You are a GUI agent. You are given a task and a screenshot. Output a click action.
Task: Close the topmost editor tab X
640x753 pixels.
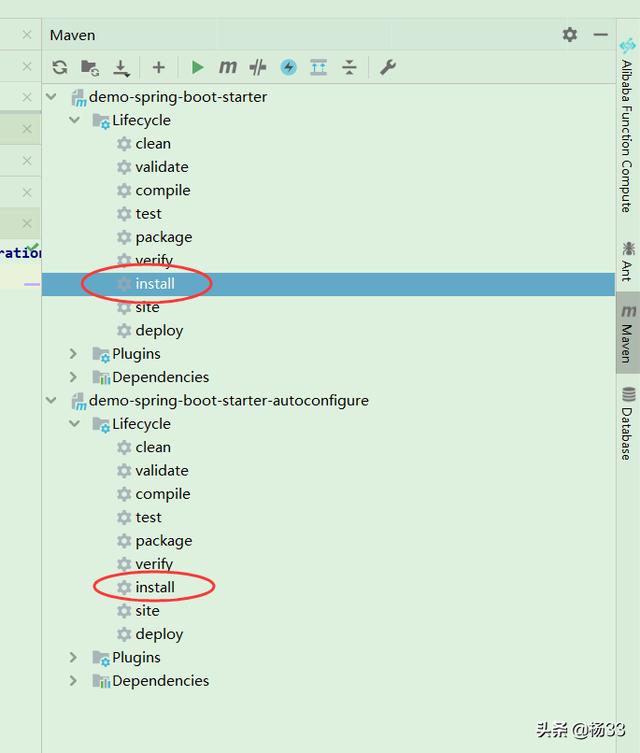click(x=27, y=35)
